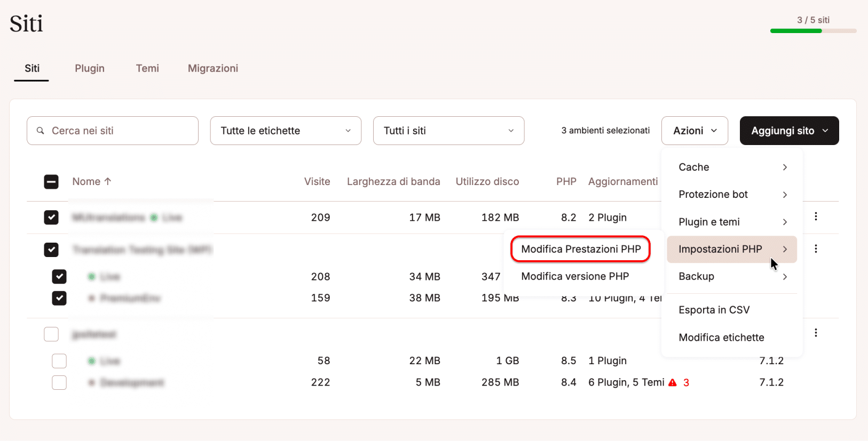Click the 6 Plugin, 5 Temi updates cell
This screenshot has height=441, width=868.
(x=626, y=382)
